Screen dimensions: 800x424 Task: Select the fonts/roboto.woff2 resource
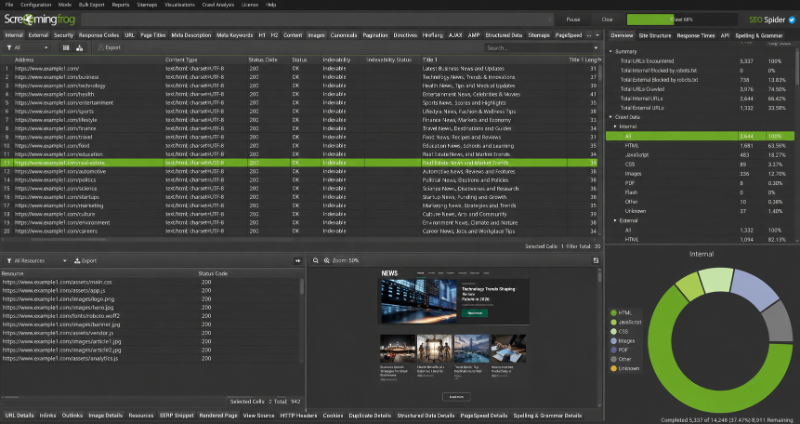(61, 316)
